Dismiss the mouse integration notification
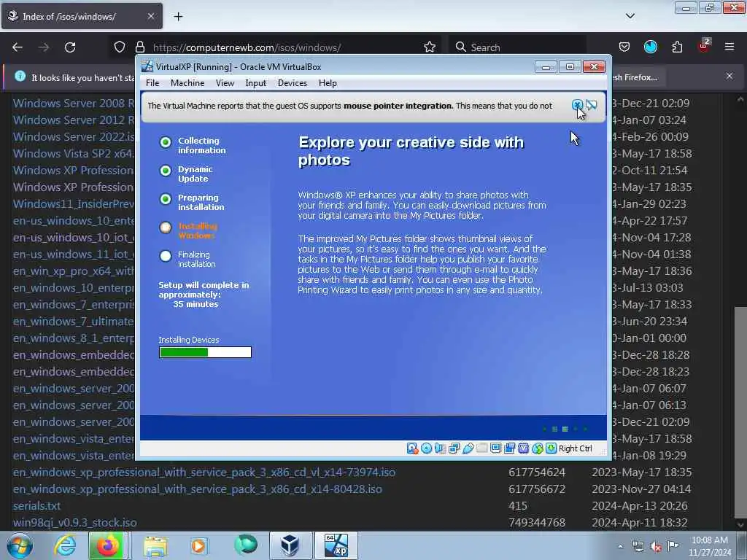This screenshot has height=560, width=747. pyautogui.click(x=577, y=105)
